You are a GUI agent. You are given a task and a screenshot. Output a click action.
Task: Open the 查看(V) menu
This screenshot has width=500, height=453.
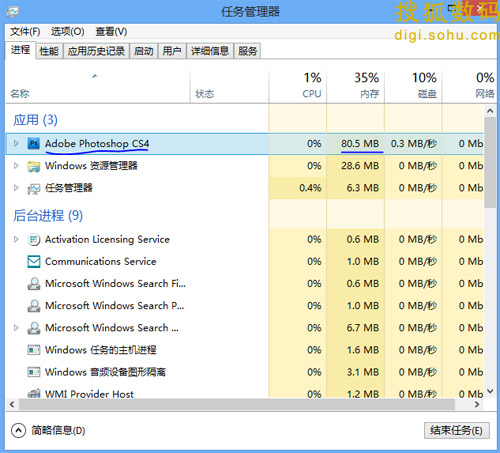click(111, 32)
